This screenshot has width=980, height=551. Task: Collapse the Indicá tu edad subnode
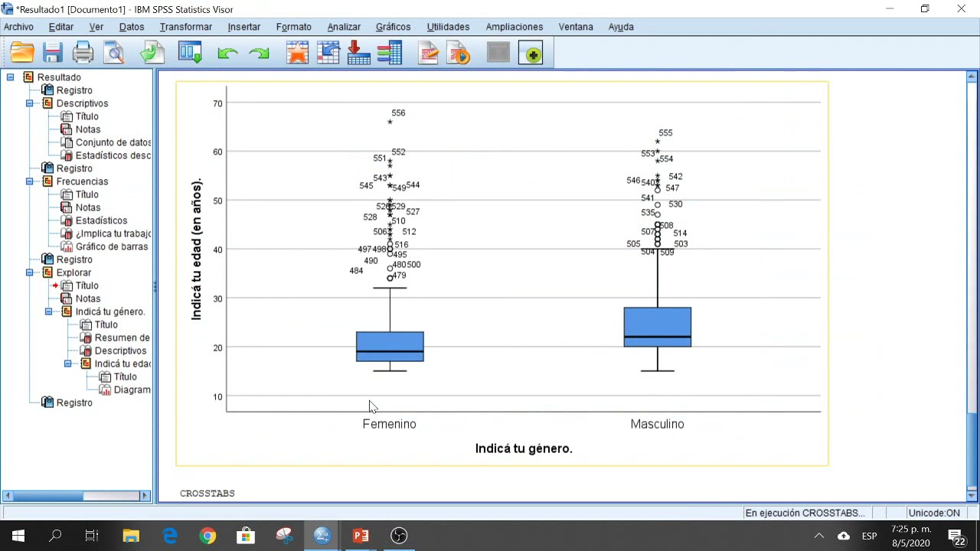click(x=67, y=364)
